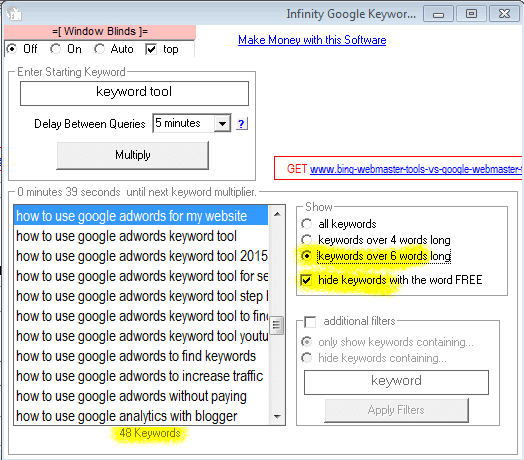
Task: Toggle 'hide keywords with the word FREE'
Action: (x=306, y=280)
